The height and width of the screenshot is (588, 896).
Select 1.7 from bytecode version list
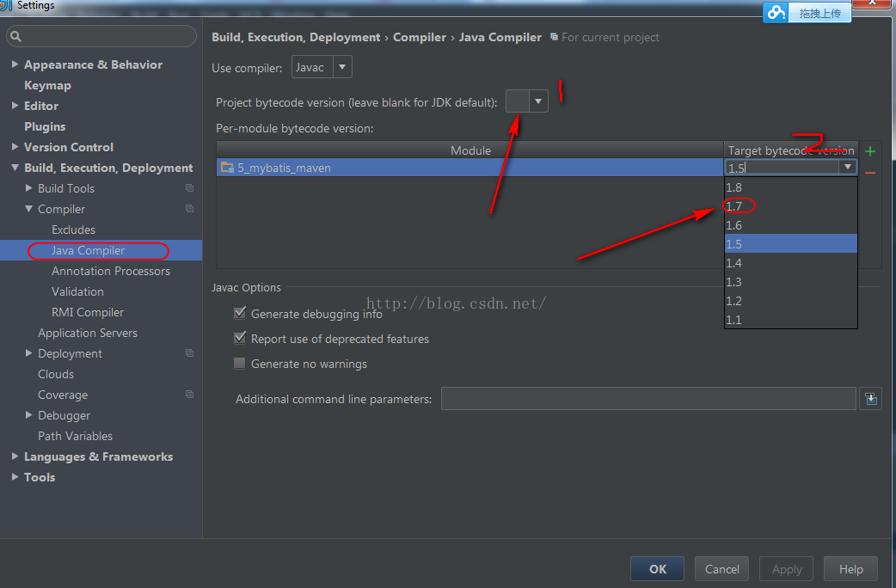click(734, 206)
